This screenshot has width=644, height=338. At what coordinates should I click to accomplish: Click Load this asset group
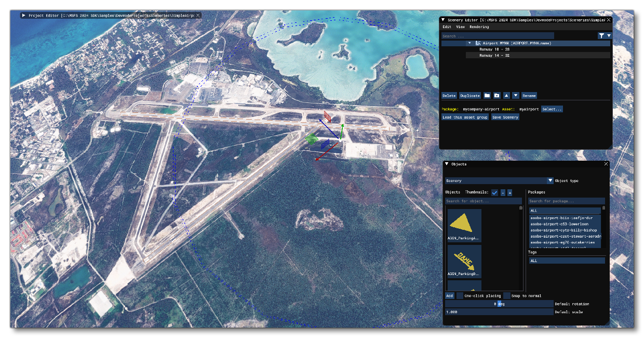pyautogui.click(x=464, y=117)
